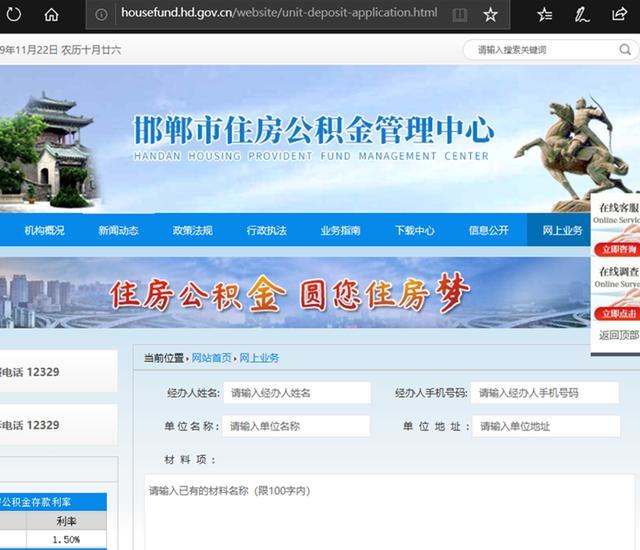
Task: Open 机构概况 navigation menu
Action: click(44, 231)
